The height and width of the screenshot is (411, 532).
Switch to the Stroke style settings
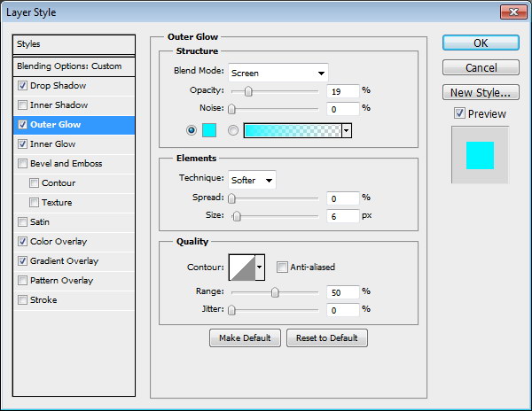[x=43, y=300]
